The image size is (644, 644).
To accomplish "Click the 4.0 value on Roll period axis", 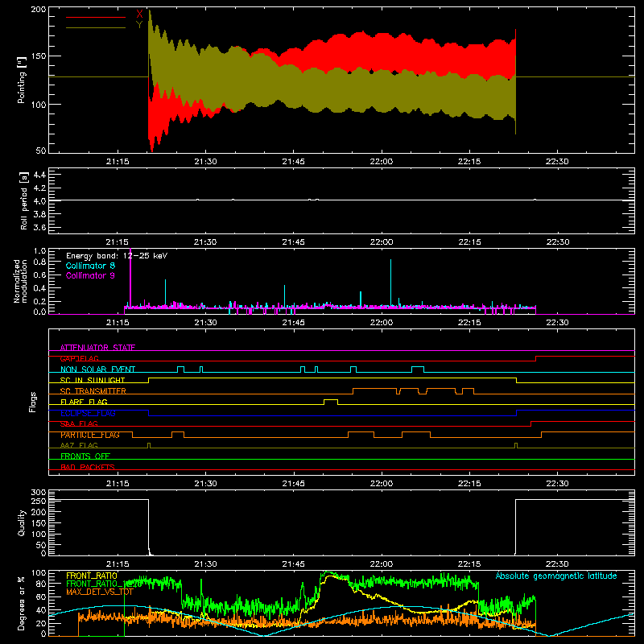I will [x=39, y=200].
